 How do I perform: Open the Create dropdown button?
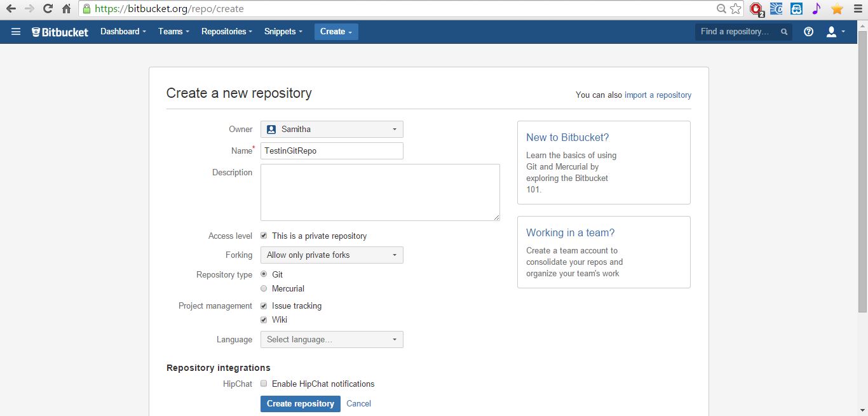click(336, 32)
